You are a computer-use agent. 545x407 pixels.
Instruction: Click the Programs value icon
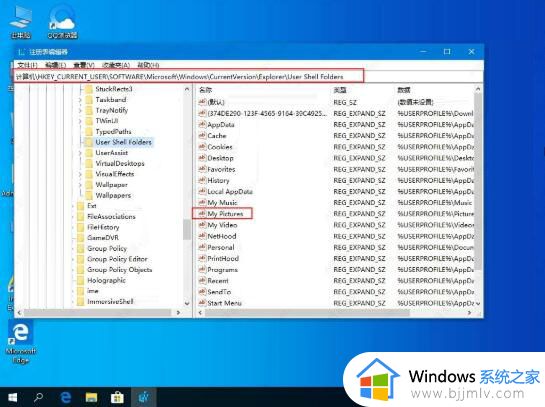tap(202, 269)
